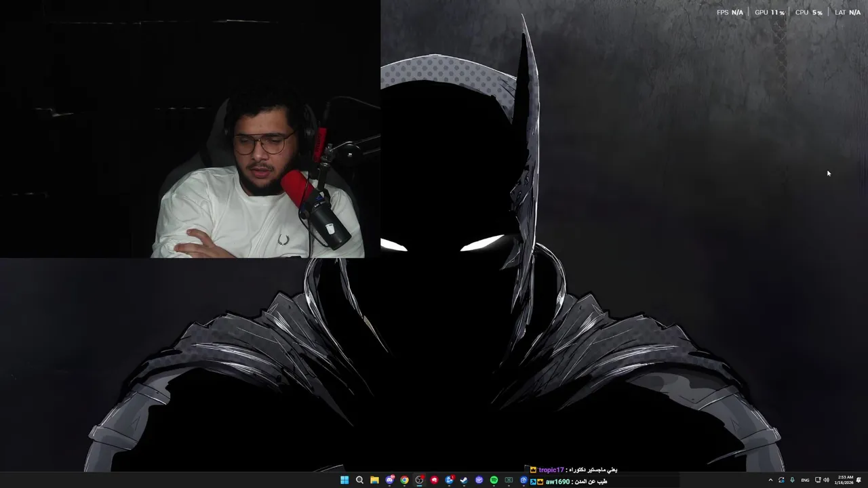Open the red app icon next to OBS
Image resolution: width=868 pixels, height=488 pixels.
[434, 480]
